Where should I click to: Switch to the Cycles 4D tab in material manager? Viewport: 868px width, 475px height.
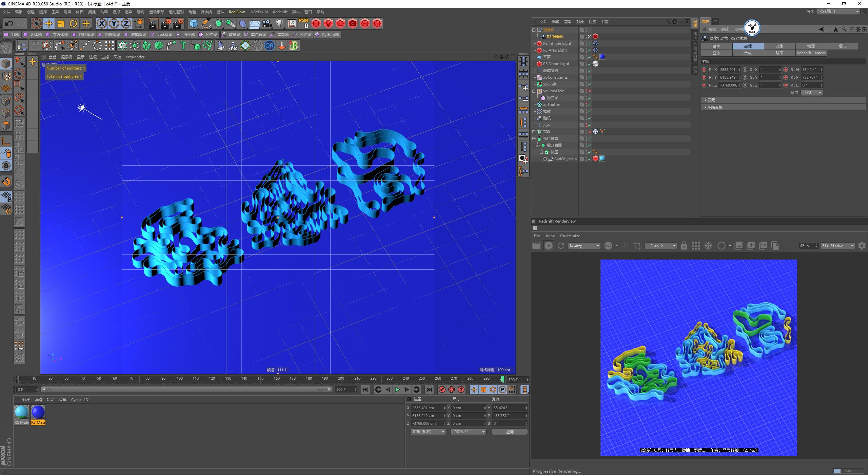pyautogui.click(x=80, y=399)
